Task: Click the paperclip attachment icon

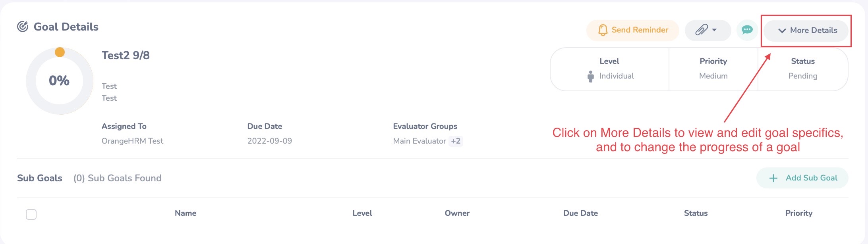Action: click(x=701, y=30)
